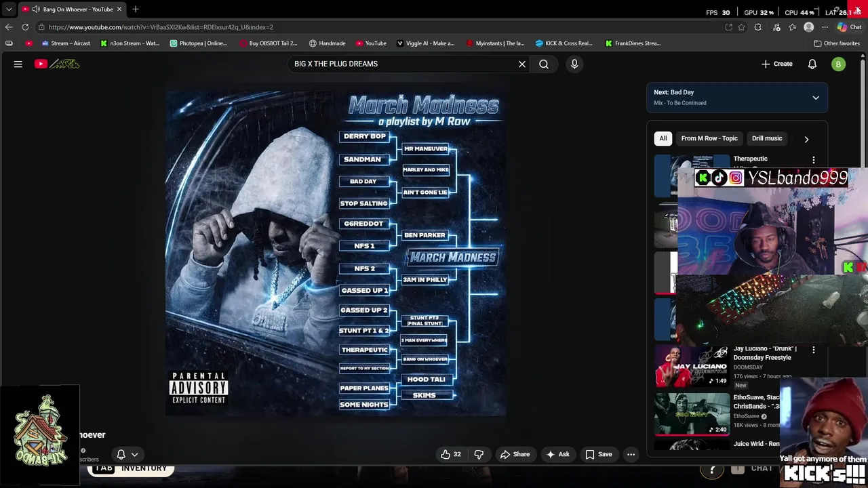Open the account avatar menu
This screenshot has height=488, width=868.
click(839, 64)
